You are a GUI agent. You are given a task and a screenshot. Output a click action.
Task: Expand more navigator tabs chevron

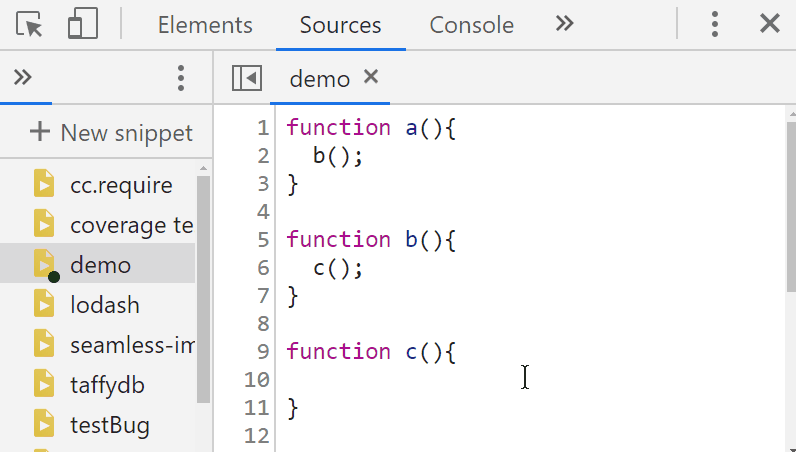23,78
